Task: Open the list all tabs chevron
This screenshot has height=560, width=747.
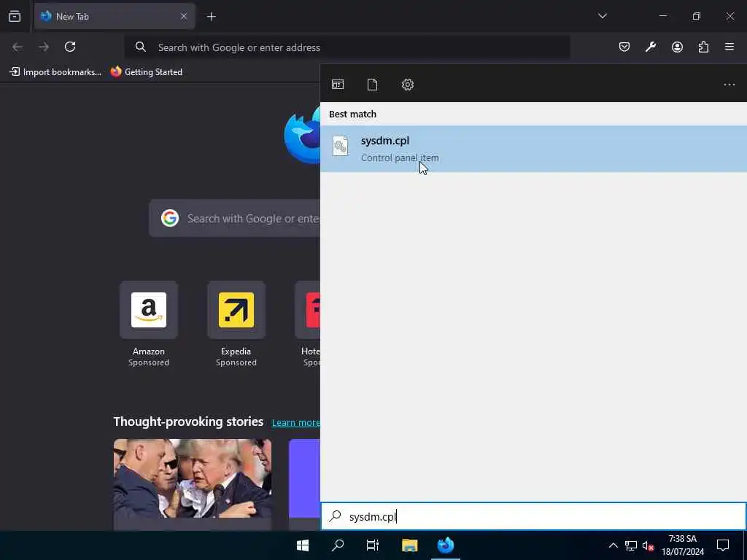Action: click(x=602, y=16)
